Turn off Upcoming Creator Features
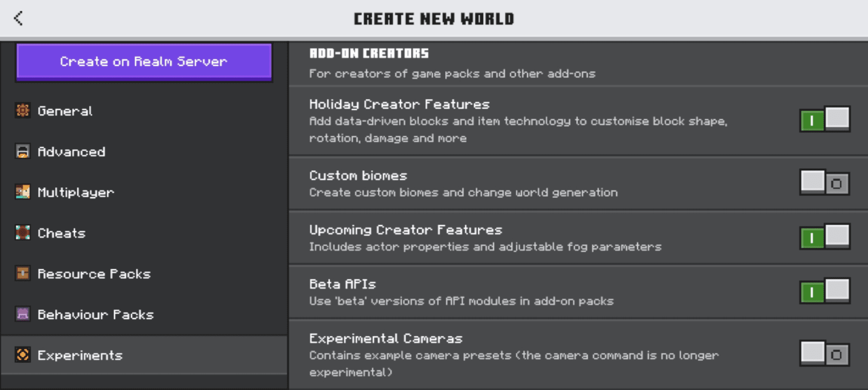Image resolution: width=868 pixels, height=390 pixels. tap(824, 237)
